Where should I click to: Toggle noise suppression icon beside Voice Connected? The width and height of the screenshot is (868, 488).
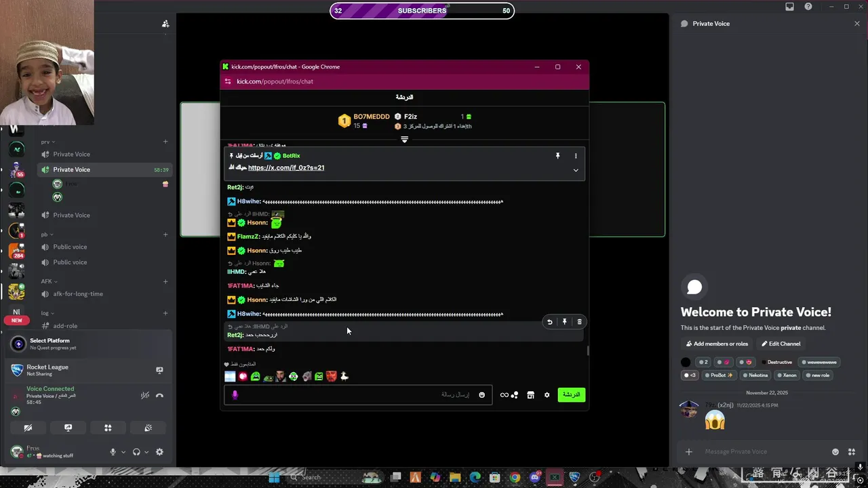coord(144,395)
